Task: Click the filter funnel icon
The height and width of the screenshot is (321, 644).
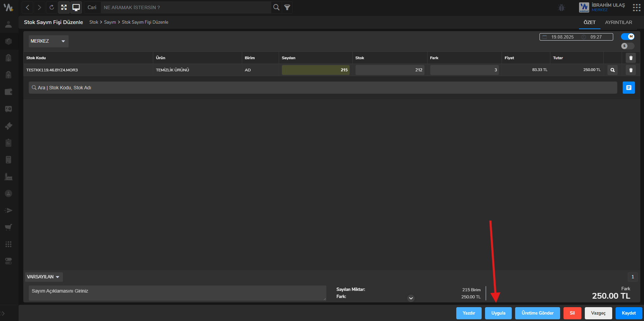Action: pyautogui.click(x=287, y=7)
